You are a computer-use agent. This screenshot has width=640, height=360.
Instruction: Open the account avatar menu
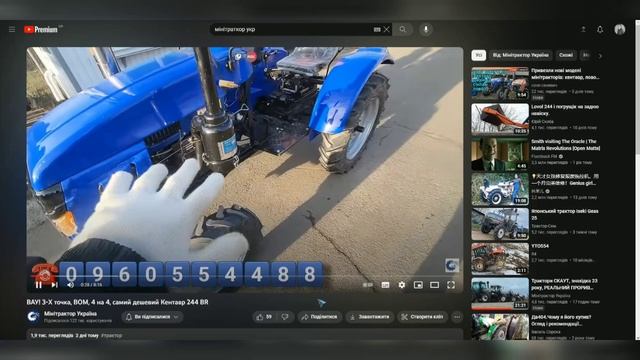pyautogui.click(x=620, y=29)
